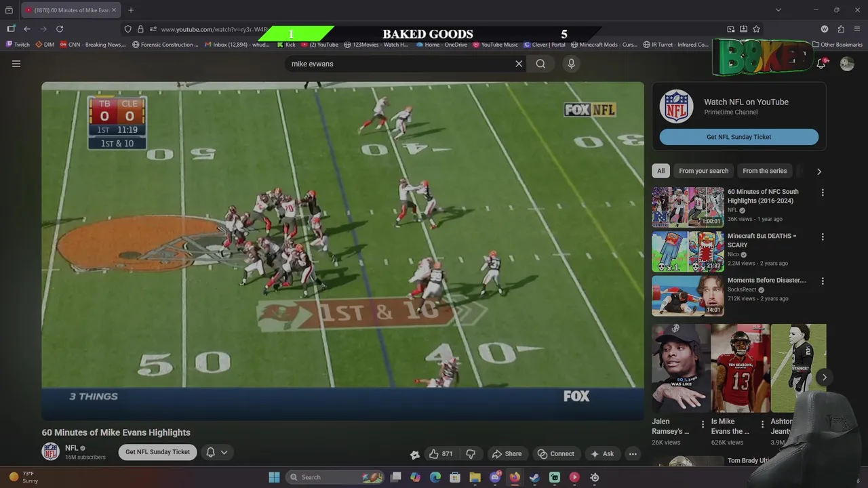Clear the YouTube search text with X
Image resolution: width=868 pixels, height=488 pixels.
(519, 64)
